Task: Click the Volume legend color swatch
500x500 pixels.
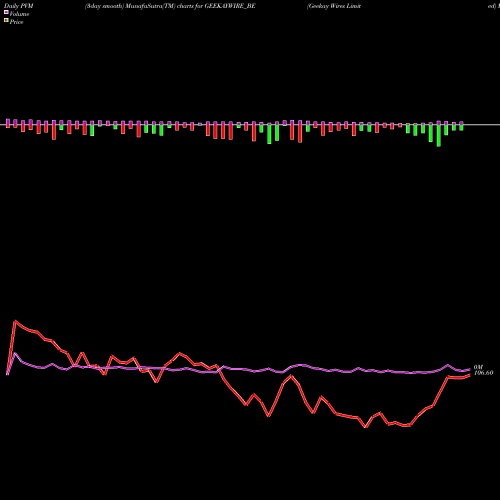Action: (x=6, y=13)
